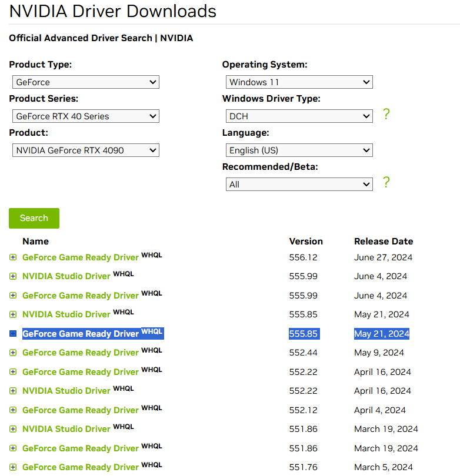Collapse the highlighted 555.85 Game Ready Driver row

pos(13,334)
